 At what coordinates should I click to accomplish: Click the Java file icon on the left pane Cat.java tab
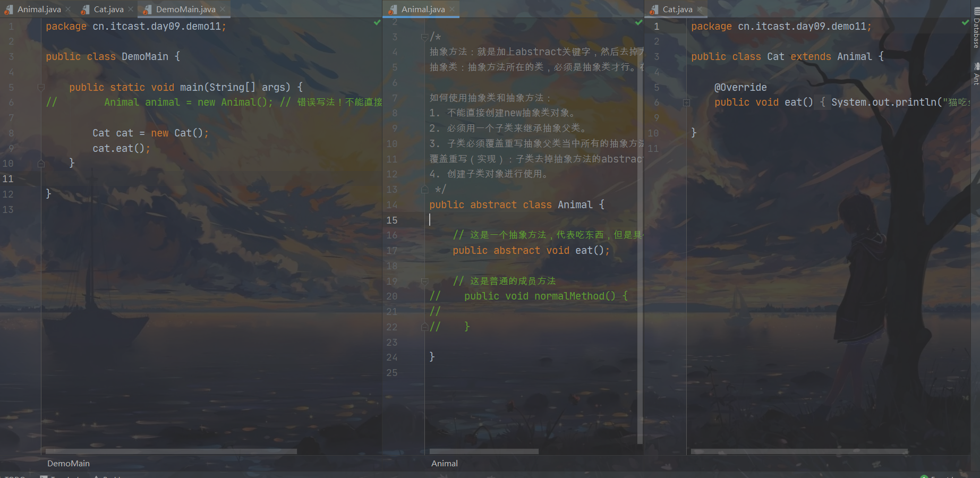pyautogui.click(x=85, y=10)
